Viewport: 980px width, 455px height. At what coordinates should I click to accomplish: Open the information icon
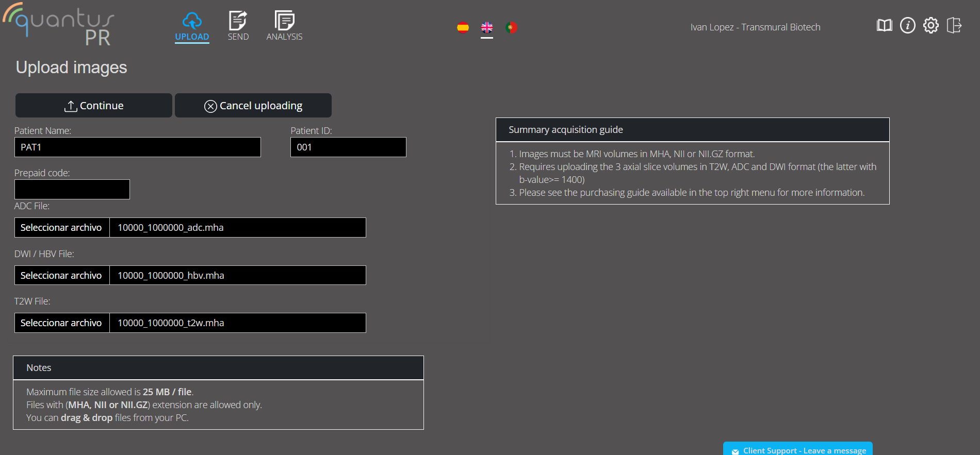tap(907, 25)
